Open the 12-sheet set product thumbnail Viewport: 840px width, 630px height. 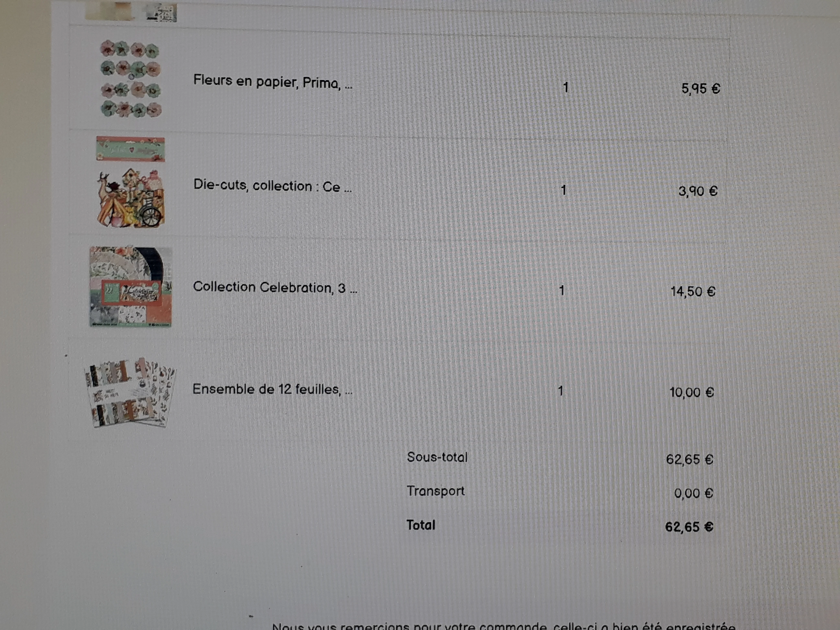130,393
